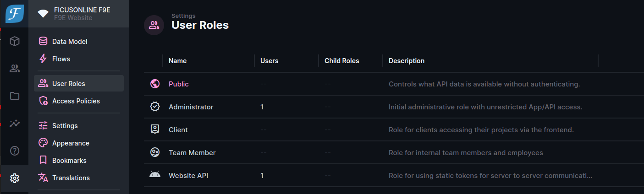Screen dimensions: 644x194
Task: Open the Insights chart icon
Action: click(15, 124)
